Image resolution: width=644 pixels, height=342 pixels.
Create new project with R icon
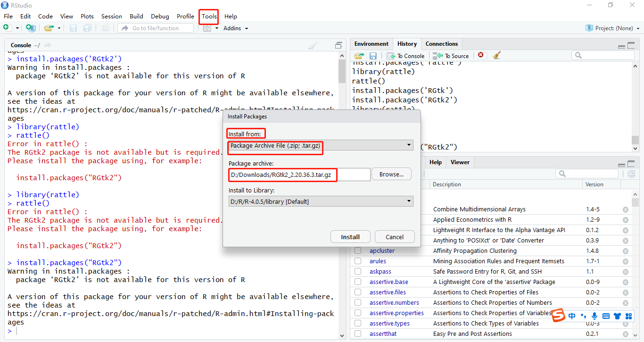pyautogui.click(x=31, y=28)
